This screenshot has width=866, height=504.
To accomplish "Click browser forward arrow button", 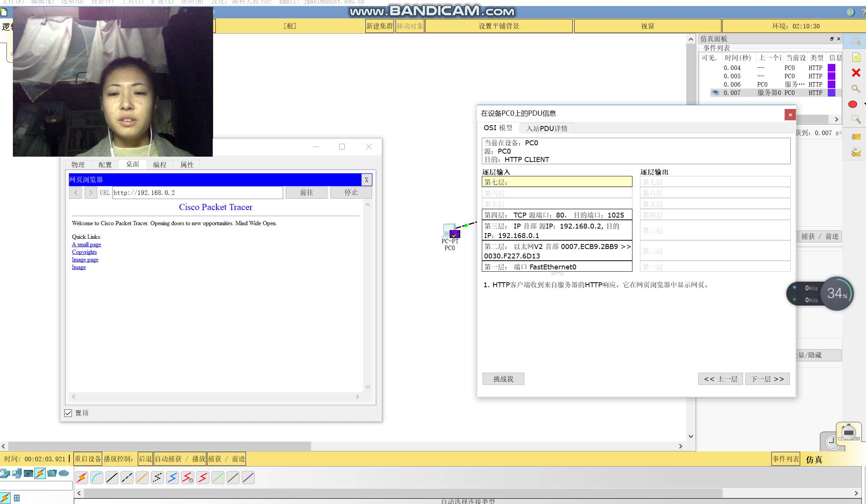I will 90,193.
